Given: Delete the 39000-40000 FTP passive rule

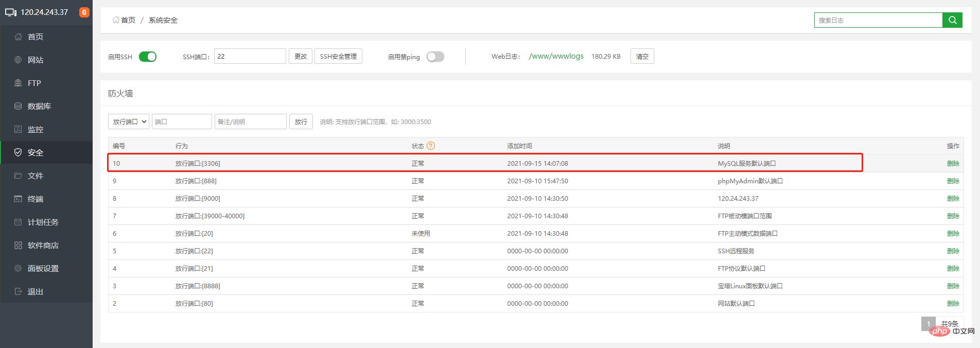Looking at the screenshot, I should pyautogui.click(x=953, y=216).
